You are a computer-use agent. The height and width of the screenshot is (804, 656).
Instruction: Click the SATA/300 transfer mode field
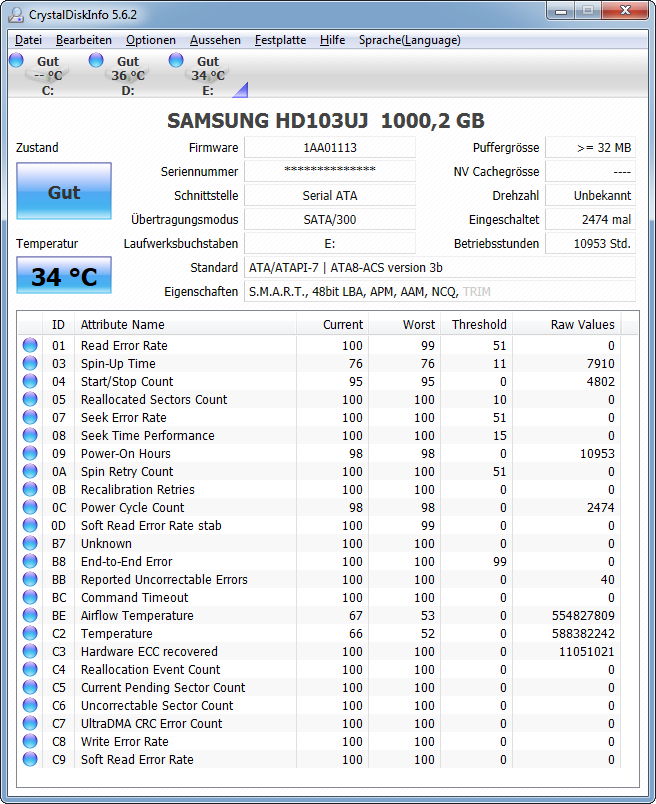tap(330, 219)
